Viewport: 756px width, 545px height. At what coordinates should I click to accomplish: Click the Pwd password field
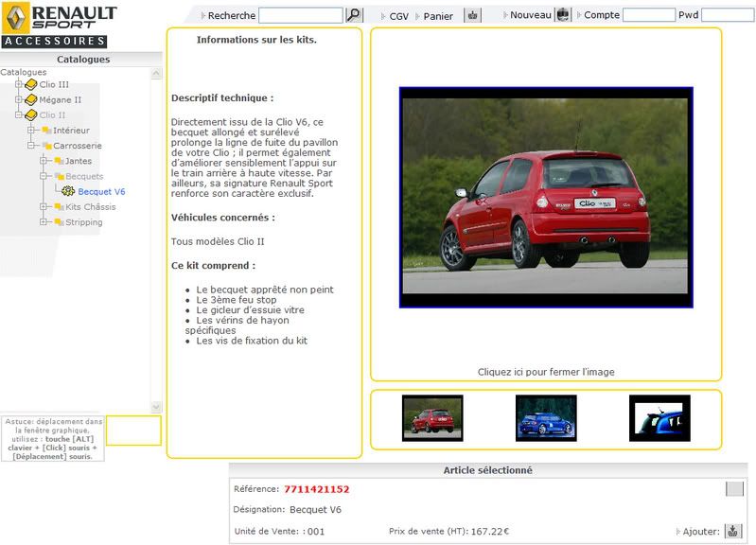(x=728, y=15)
